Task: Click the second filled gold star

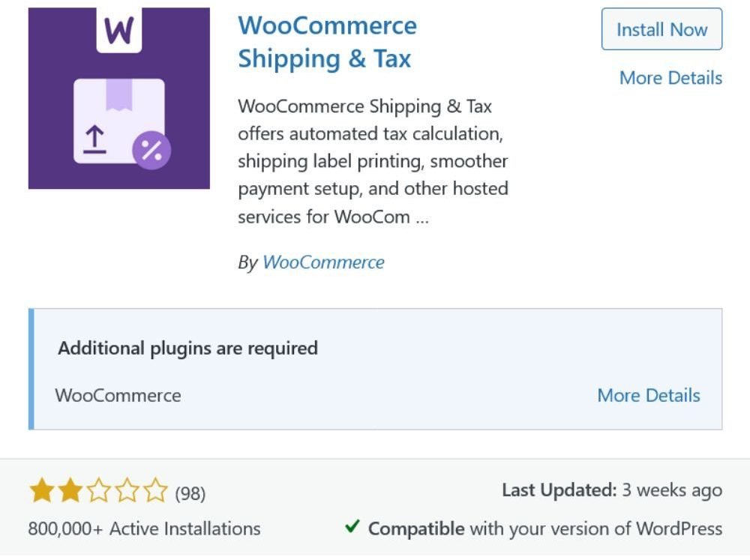Action: [70, 490]
